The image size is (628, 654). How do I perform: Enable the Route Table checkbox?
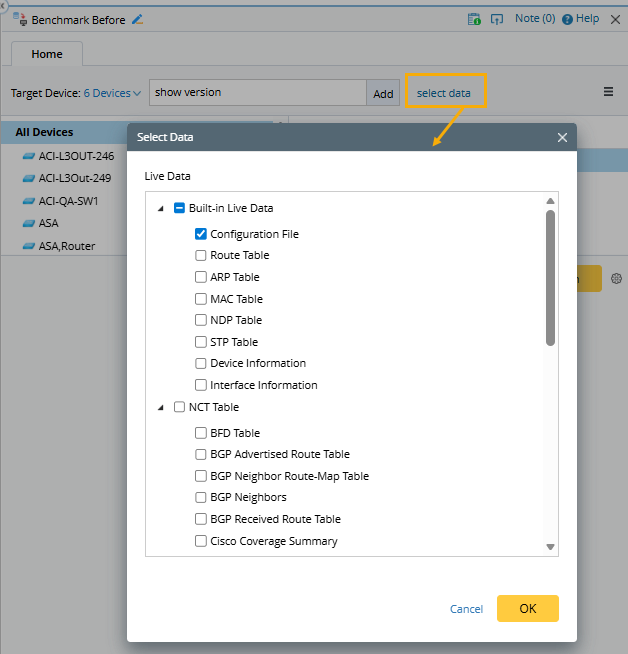click(201, 255)
